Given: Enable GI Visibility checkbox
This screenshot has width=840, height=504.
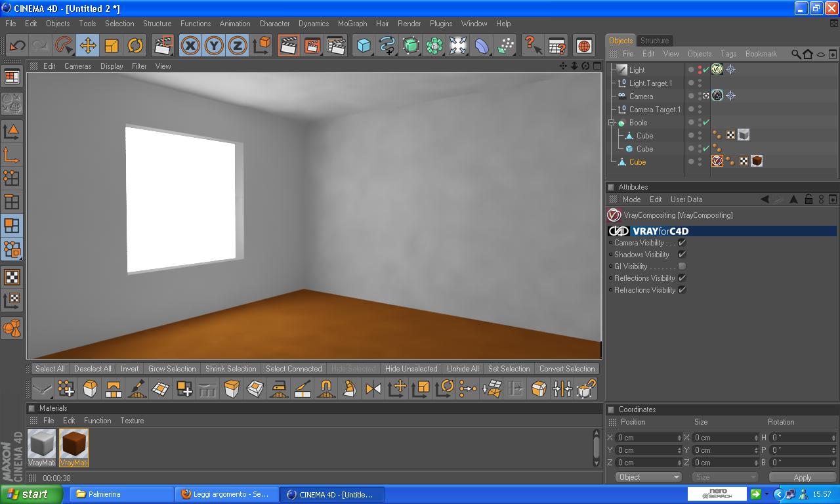Looking at the screenshot, I should tap(682, 266).
